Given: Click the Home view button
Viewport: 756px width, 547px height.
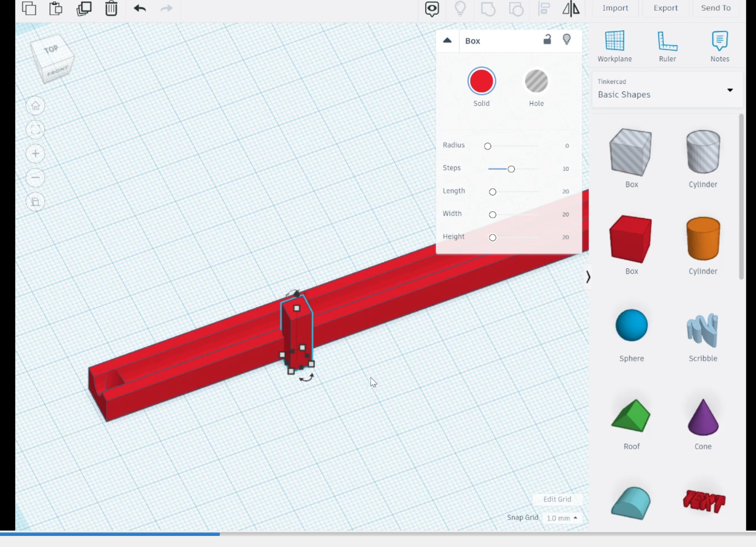Looking at the screenshot, I should 36,106.
